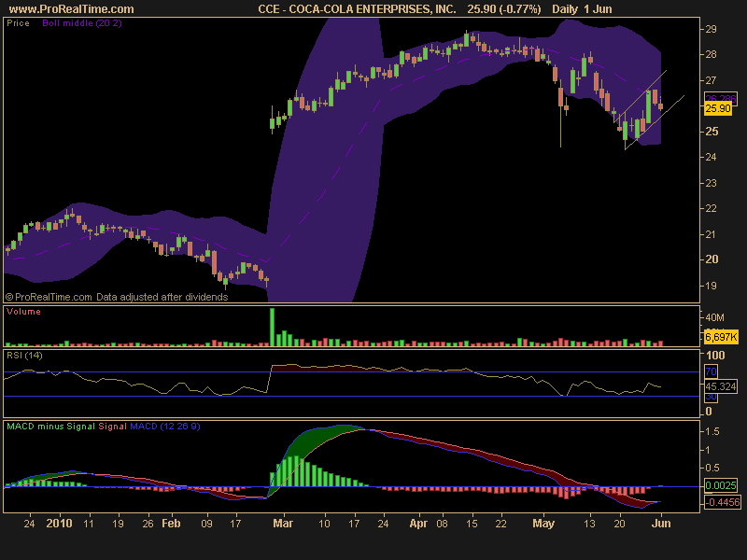Click the 25.90 (-0.77%) quote in header

click(504, 9)
